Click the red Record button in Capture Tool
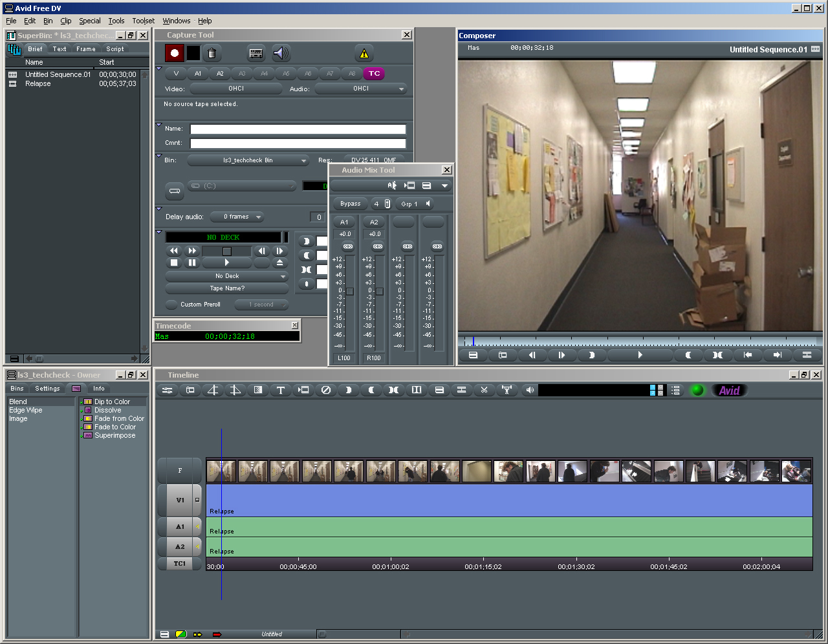Image resolution: width=828 pixels, height=644 pixels. point(174,53)
